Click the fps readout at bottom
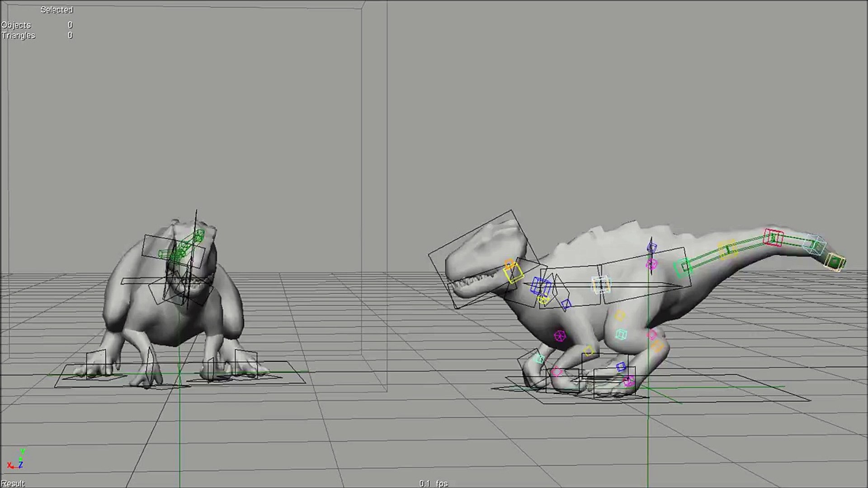868x488 pixels. tap(433, 483)
